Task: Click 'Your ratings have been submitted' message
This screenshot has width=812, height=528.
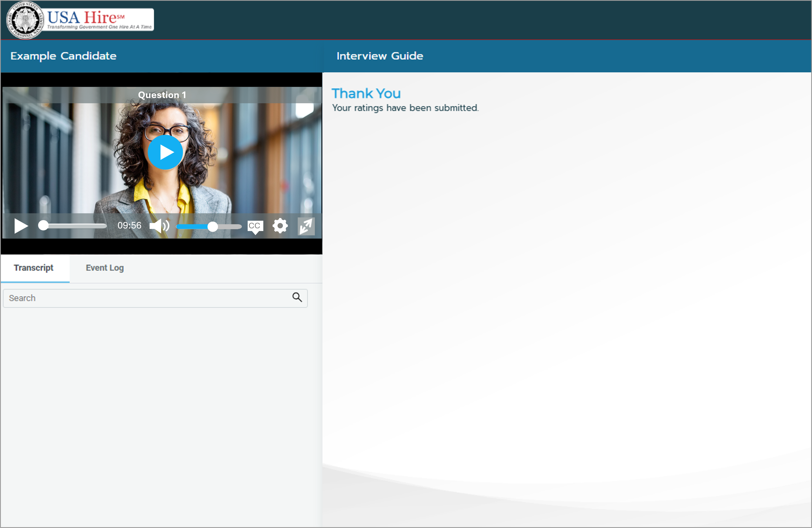Action: (x=405, y=108)
